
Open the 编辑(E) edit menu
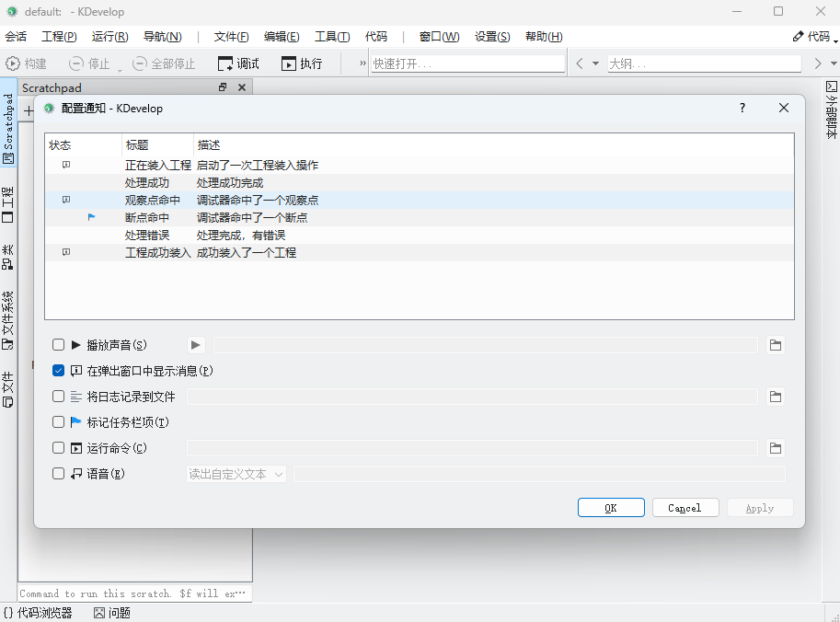pos(282,37)
